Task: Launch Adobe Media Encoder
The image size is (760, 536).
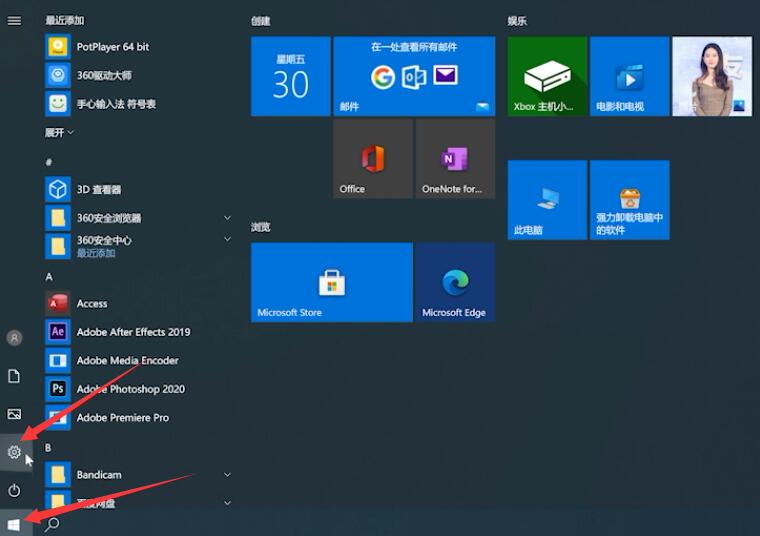Action: (x=138, y=361)
